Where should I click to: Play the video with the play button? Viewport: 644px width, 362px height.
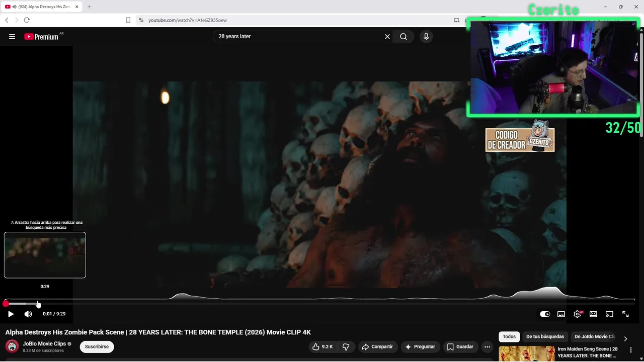[11, 314]
